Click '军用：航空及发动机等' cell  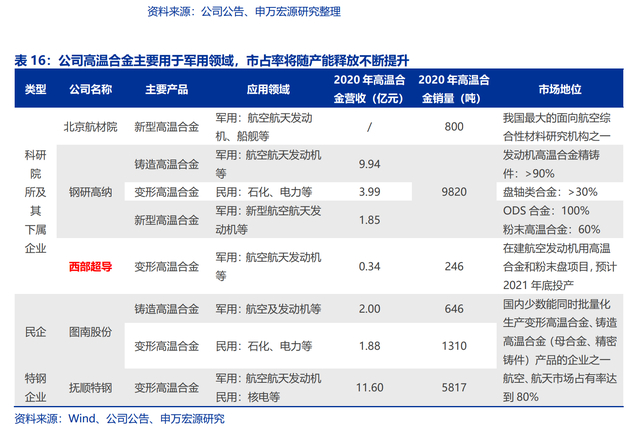pos(268,308)
